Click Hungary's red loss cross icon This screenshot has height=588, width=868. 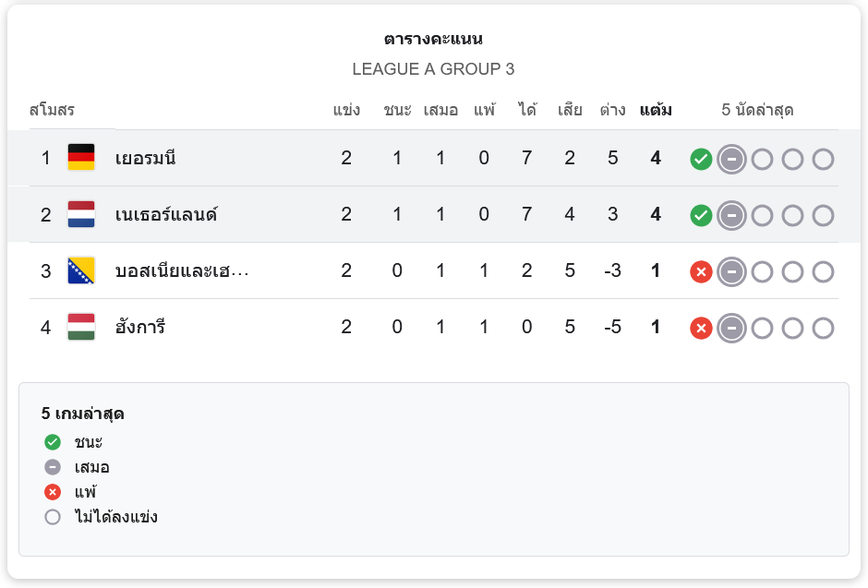(x=701, y=328)
